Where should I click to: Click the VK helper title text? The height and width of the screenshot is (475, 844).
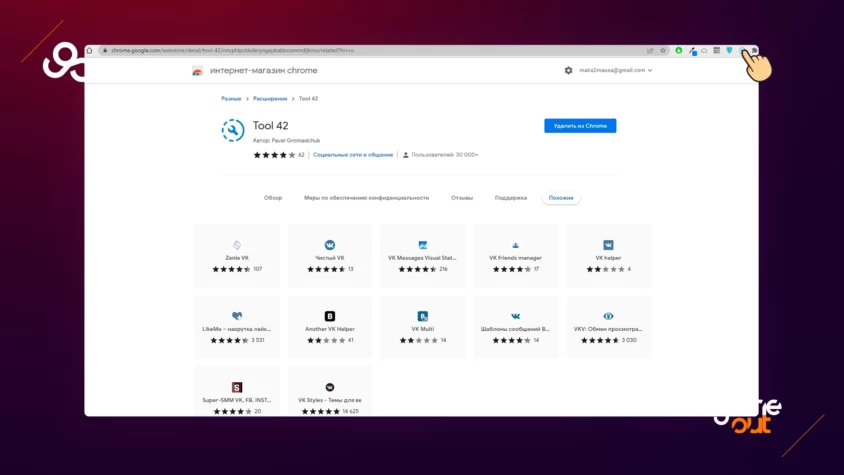608,258
